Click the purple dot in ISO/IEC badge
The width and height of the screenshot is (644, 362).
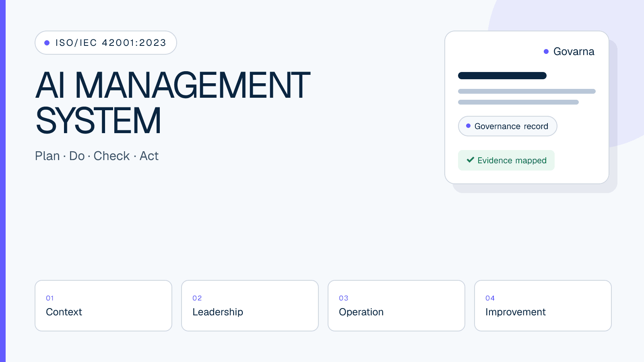47,43
